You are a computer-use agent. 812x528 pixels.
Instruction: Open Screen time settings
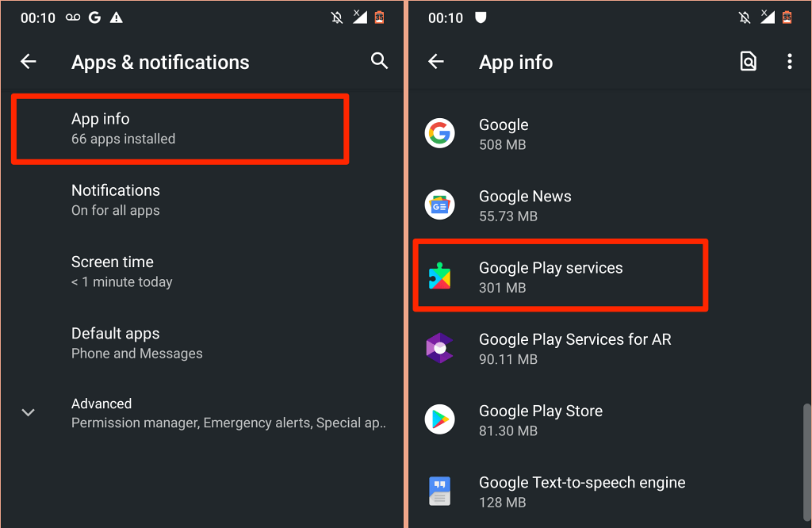pos(121,271)
